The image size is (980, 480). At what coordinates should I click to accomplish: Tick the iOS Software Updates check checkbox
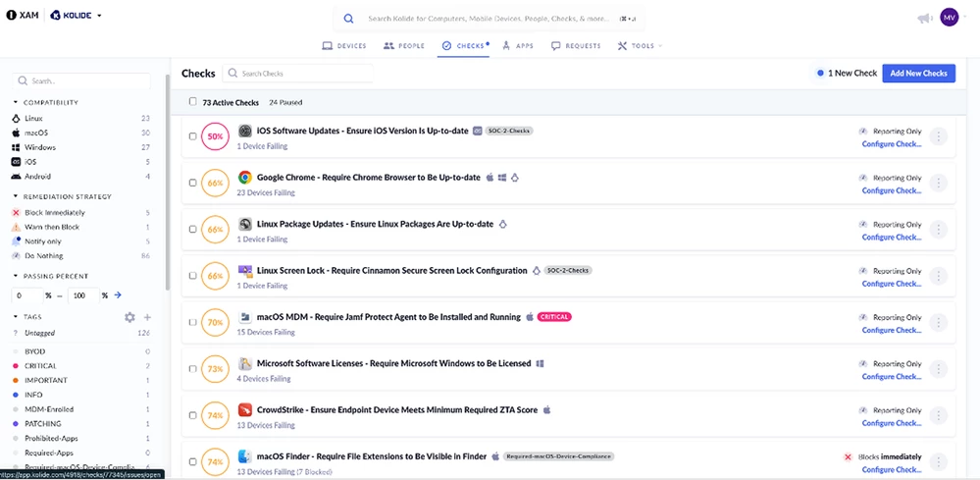[192, 136]
